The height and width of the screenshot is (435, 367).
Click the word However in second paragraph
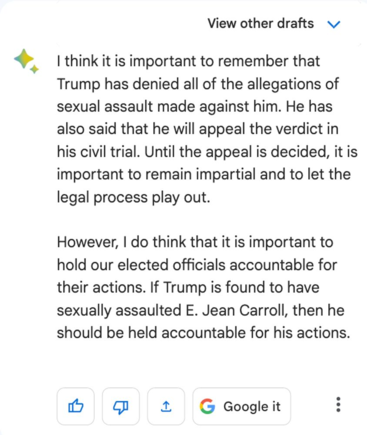pos(87,242)
